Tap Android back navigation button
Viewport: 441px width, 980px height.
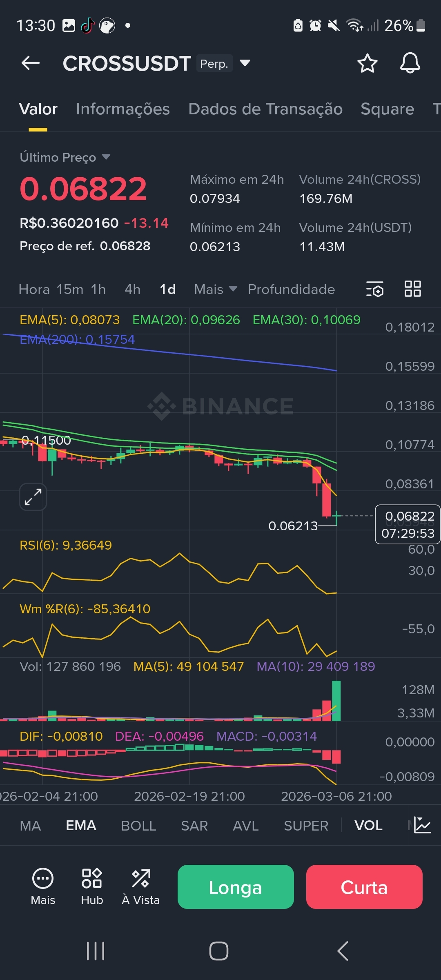coord(343,951)
